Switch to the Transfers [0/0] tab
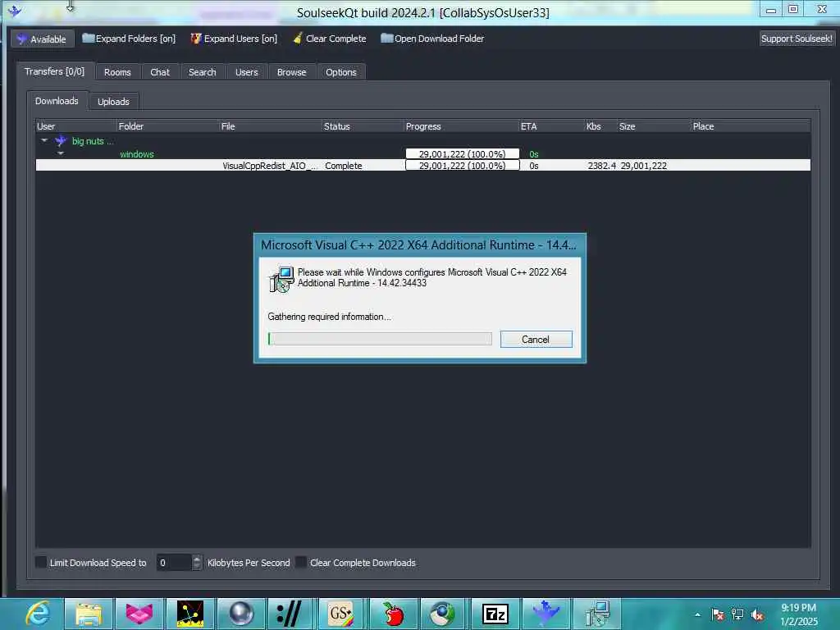 pyautogui.click(x=55, y=71)
